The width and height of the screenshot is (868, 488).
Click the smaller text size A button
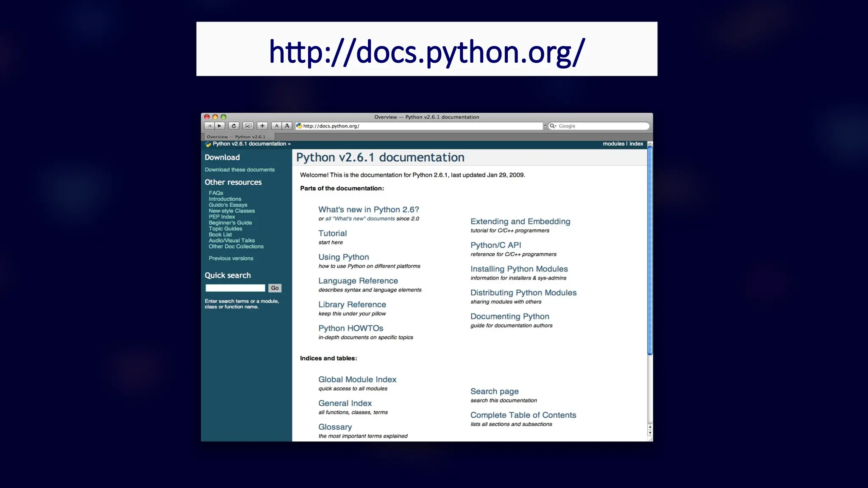pos(277,126)
